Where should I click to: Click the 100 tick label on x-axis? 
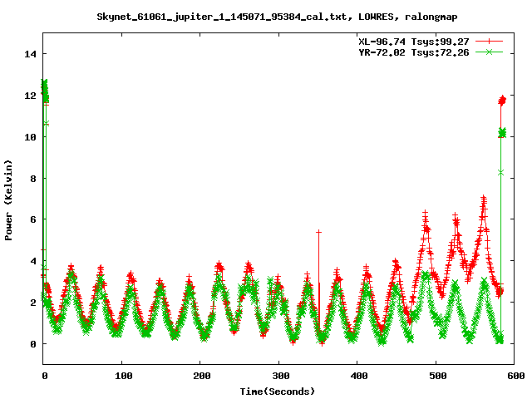(122, 376)
